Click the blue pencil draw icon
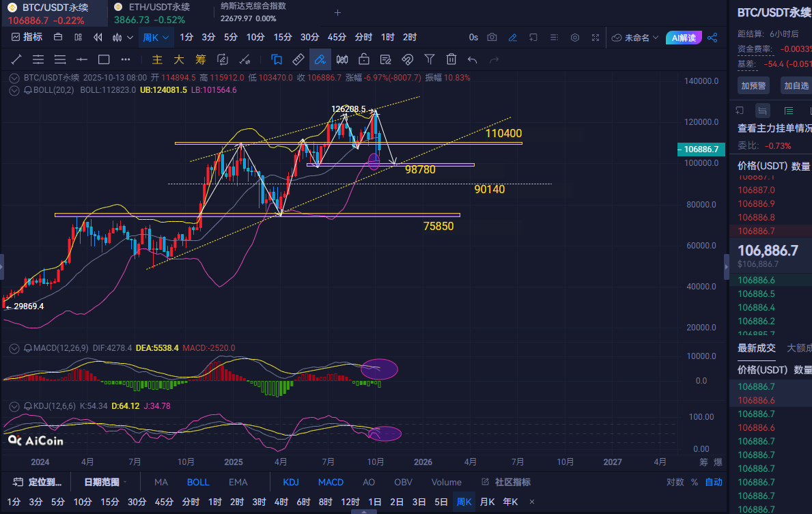 click(x=513, y=38)
